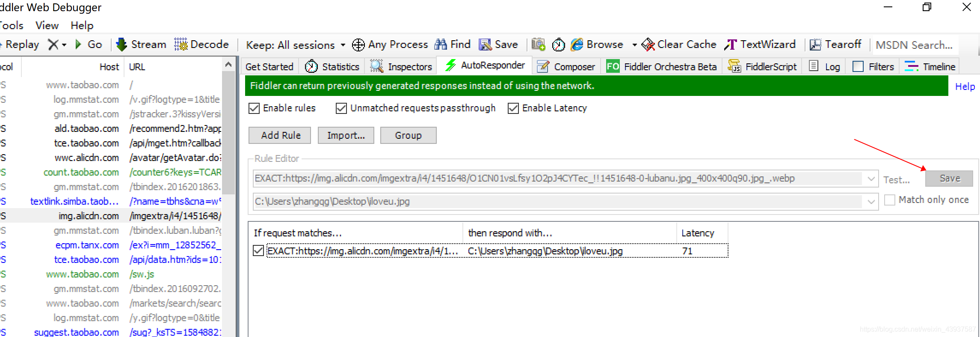The image size is (980, 337).
Task: Toggle the Stream mode icon
Action: coord(121,45)
